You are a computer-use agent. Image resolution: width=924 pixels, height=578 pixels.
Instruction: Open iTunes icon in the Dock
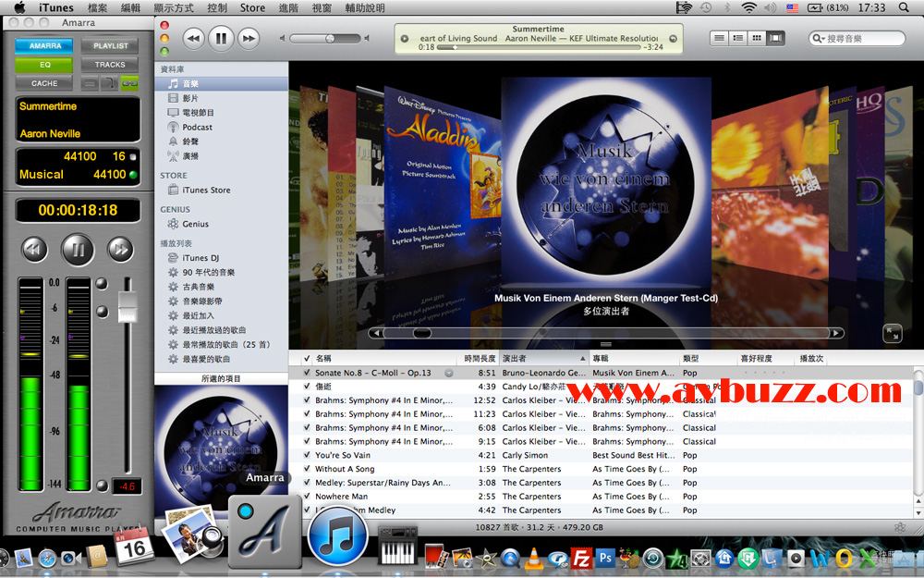click(x=337, y=536)
